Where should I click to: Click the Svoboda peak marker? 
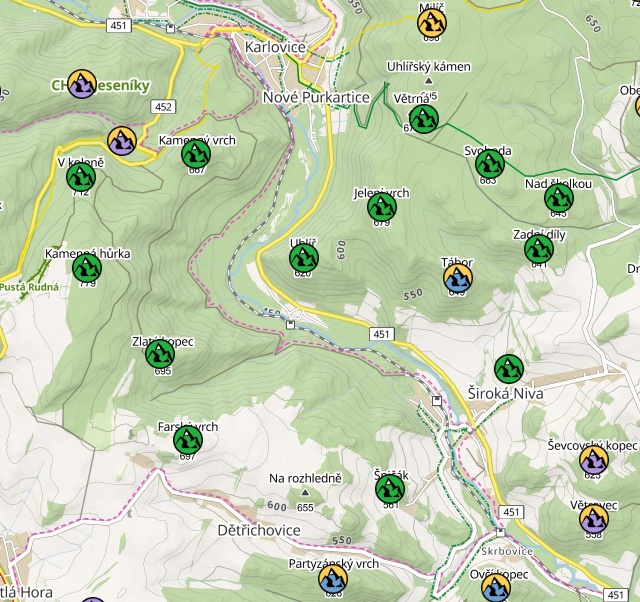pos(489,164)
